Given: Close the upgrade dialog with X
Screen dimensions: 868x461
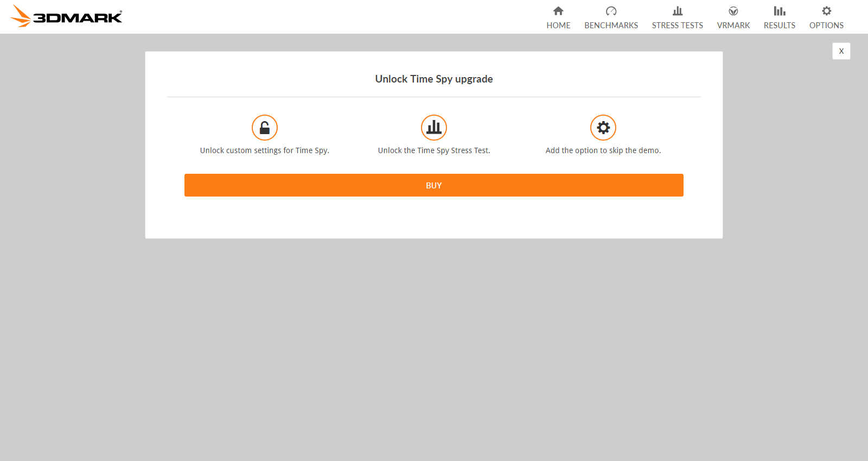Looking at the screenshot, I should click(x=841, y=51).
